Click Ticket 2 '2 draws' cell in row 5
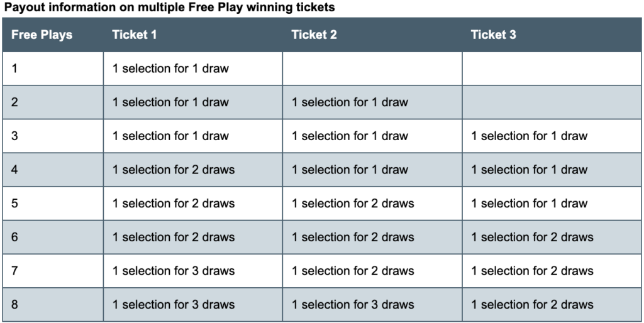644x323 pixels. coord(372,204)
